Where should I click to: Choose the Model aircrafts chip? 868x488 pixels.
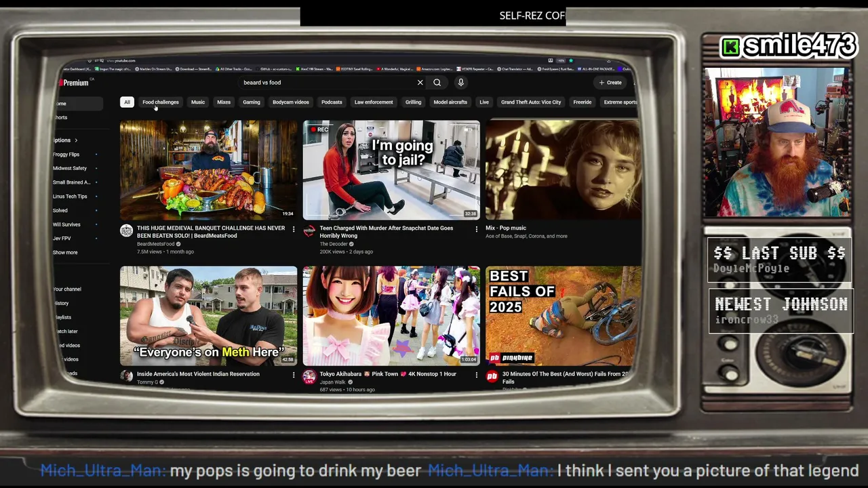coord(450,102)
